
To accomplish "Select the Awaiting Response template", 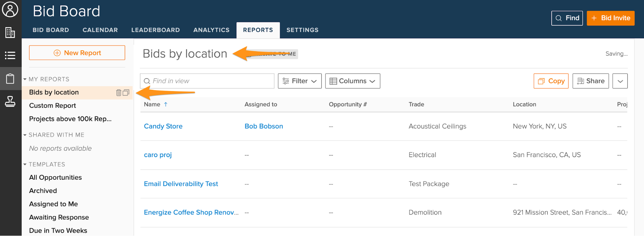I will [x=59, y=217].
